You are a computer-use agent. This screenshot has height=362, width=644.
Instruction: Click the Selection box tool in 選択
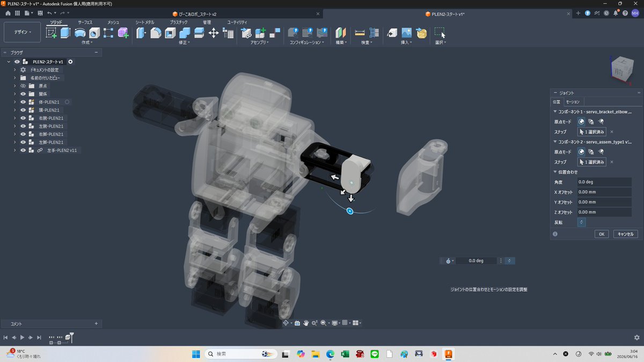pyautogui.click(x=440, y=33)
